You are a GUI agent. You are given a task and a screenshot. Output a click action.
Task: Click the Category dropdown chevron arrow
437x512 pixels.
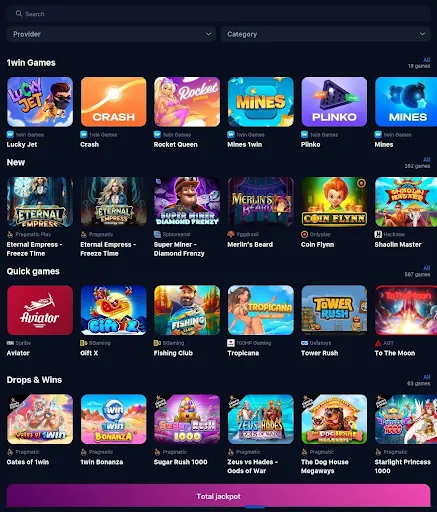tap(422, 34)
